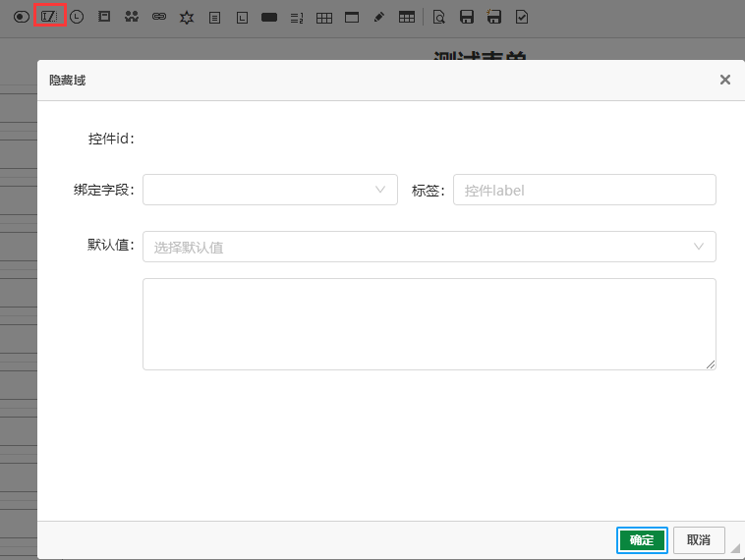
Task: Click the 取消 cancel button
Action: coord(699,540)
